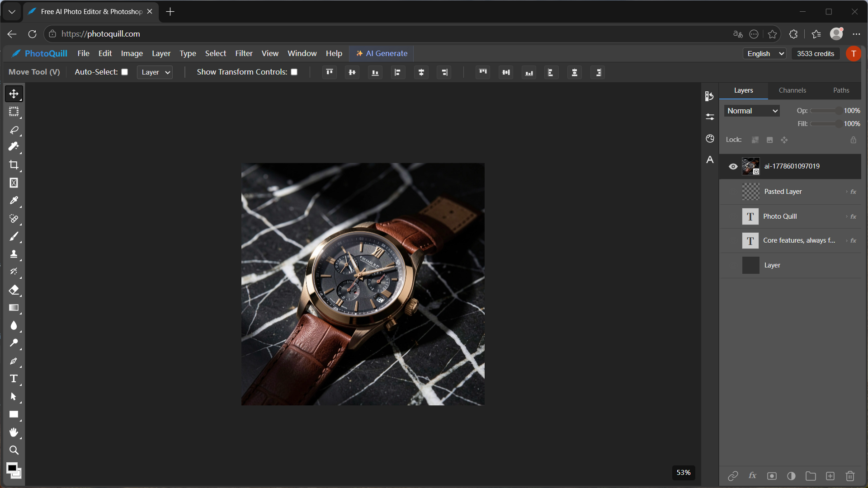Select the Blur droplet tool

[14, 325]
